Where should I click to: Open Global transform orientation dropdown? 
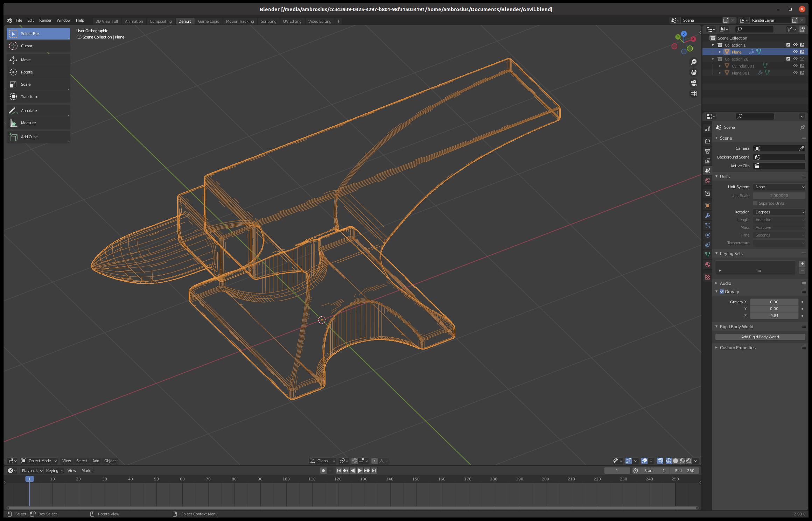(x=323, y=461)
